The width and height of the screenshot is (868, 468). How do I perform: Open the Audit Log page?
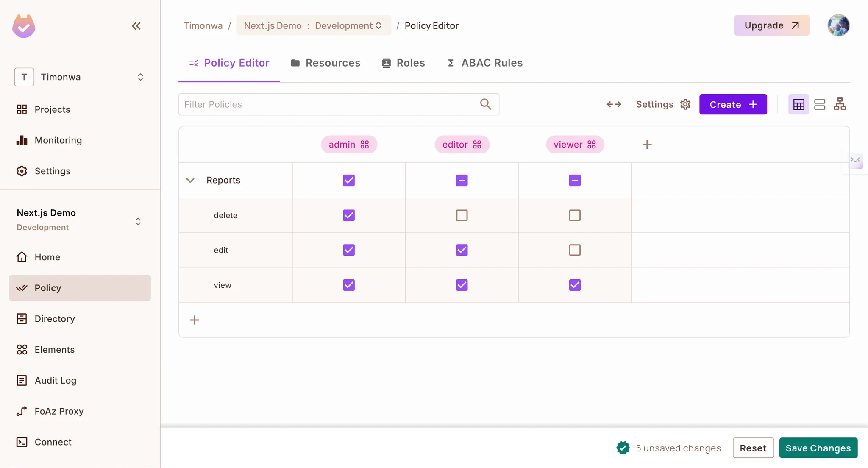point(55,380)
